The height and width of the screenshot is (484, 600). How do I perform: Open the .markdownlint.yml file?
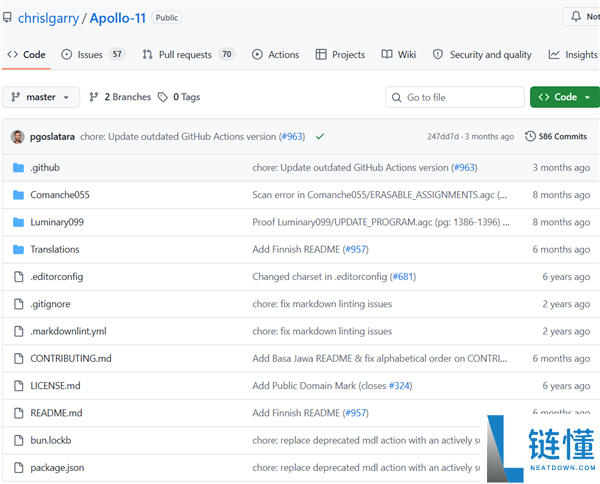[68, 331]
